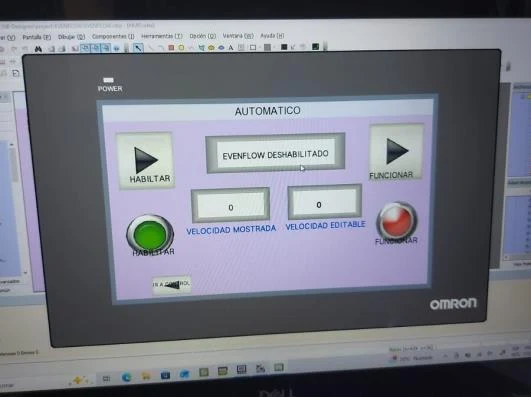Select the VELOCIDAD EDITABLE numeric field
The width and height of the screenshot is (531, 397).
[x=325, y=202]
